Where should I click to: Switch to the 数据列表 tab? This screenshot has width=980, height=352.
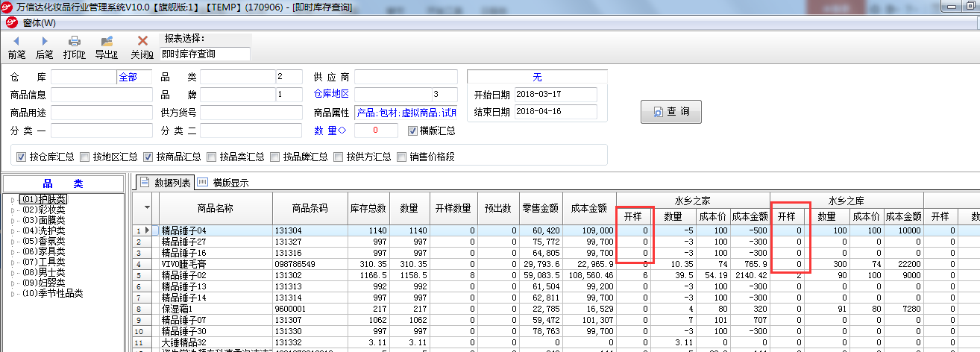tap(164, 183)
